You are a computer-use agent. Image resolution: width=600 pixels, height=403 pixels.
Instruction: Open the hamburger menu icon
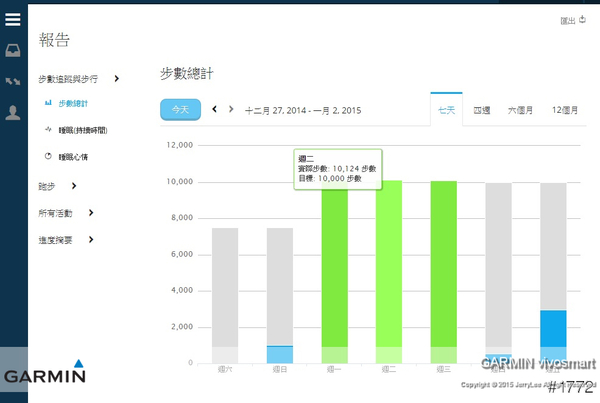click(13, 17)
